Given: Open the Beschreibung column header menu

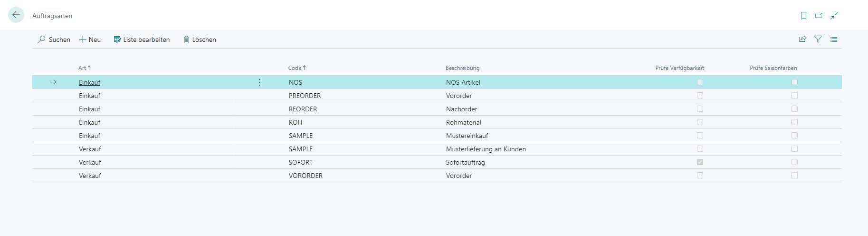Looking at the screenshot, I should 462,68.
